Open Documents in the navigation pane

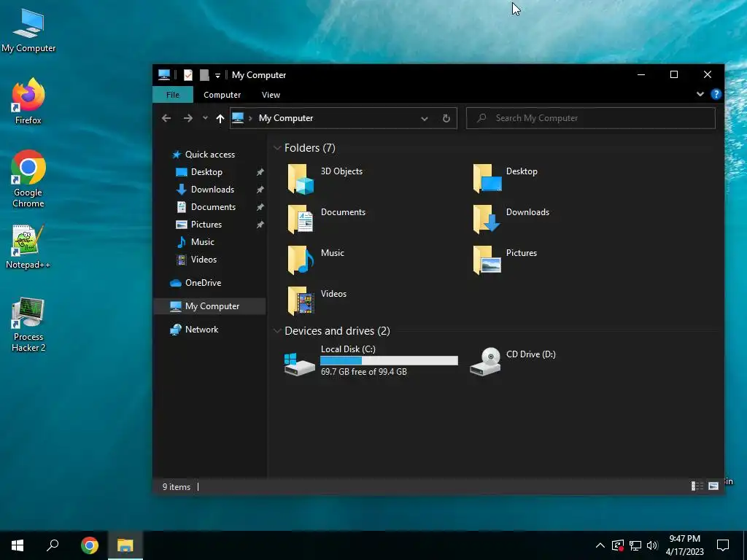tap(213, 207)
